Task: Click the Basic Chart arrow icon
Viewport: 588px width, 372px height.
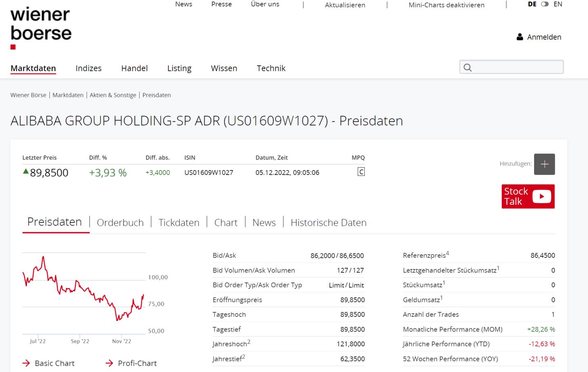Action: [x=26, y=363]
